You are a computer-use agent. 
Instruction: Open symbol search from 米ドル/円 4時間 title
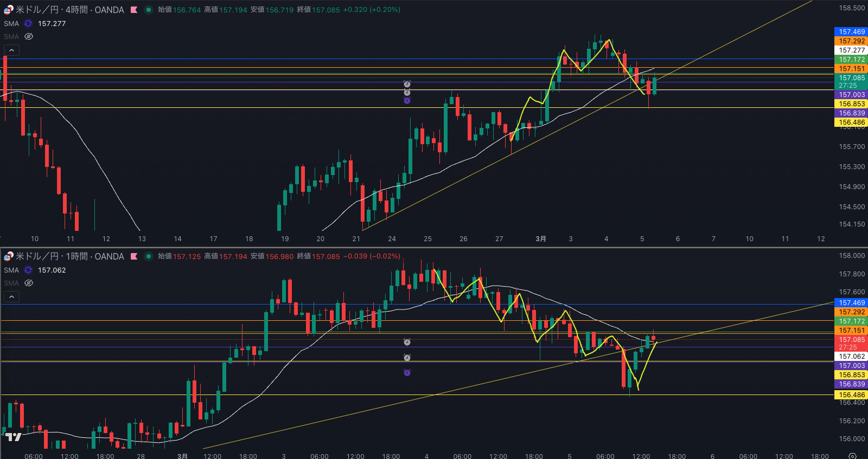click(x=69, y=10)
